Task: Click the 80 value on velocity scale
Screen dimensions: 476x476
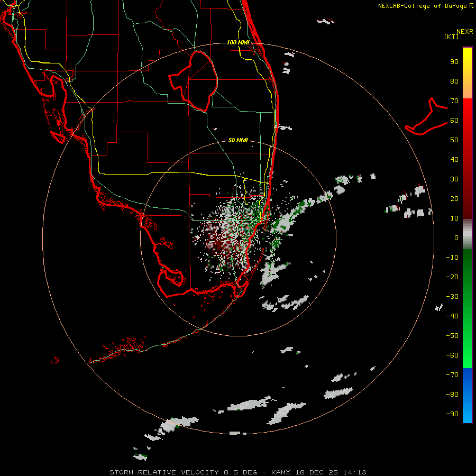Action: coord(454,81)
